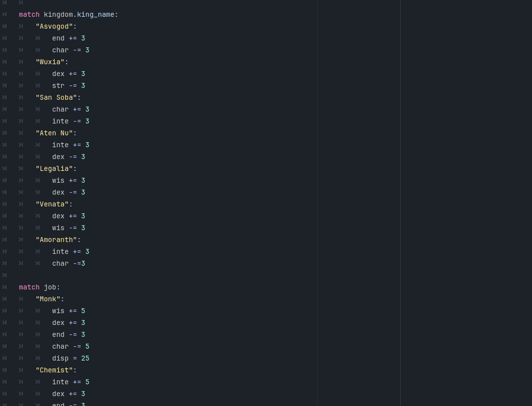The height and width of the screenshot is (406, 532).
Task: Place cursor on "Amoranth" string
Action: 56,240
